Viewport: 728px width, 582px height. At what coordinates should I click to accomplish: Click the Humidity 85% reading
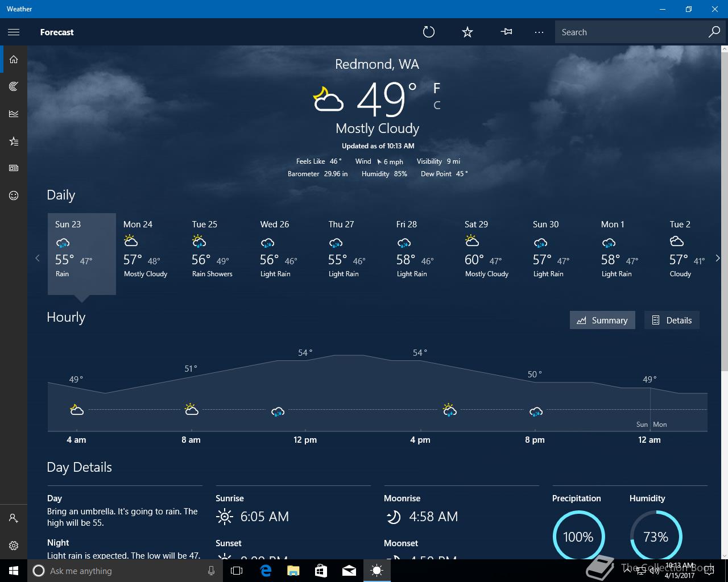[x=384, y=174]
